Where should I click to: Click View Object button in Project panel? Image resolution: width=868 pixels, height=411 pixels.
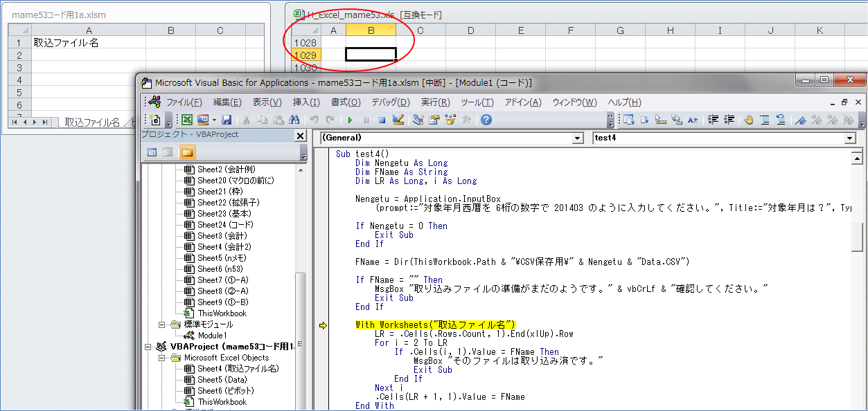pyautogui.click(x=169, y=152)
